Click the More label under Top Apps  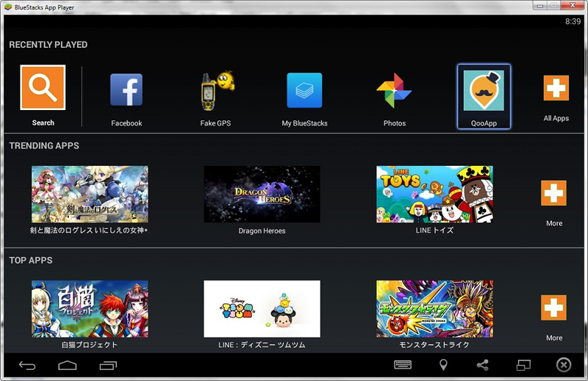pos(554,338)
